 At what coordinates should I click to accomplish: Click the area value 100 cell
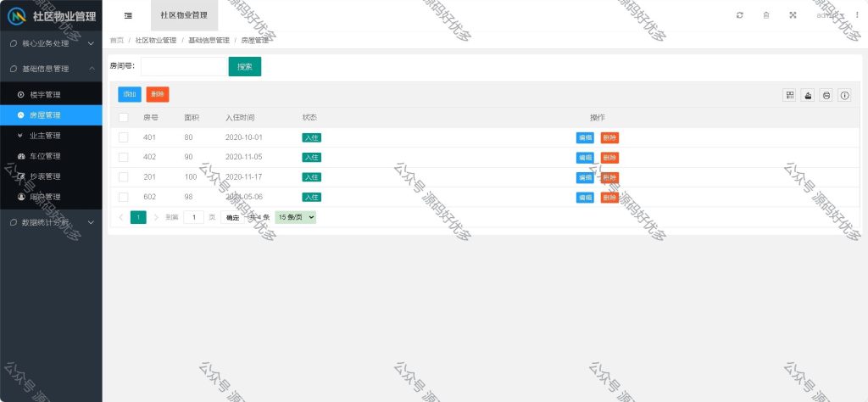(191, 177)
